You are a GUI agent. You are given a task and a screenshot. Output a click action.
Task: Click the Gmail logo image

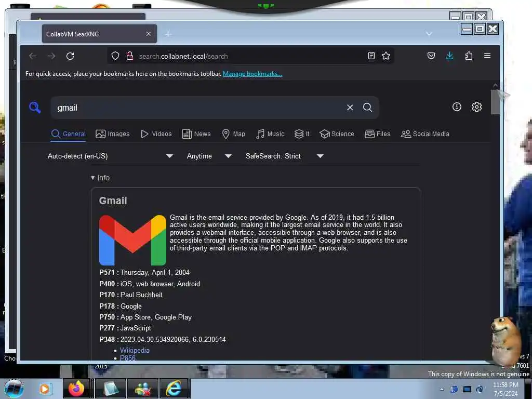point(132,240)
